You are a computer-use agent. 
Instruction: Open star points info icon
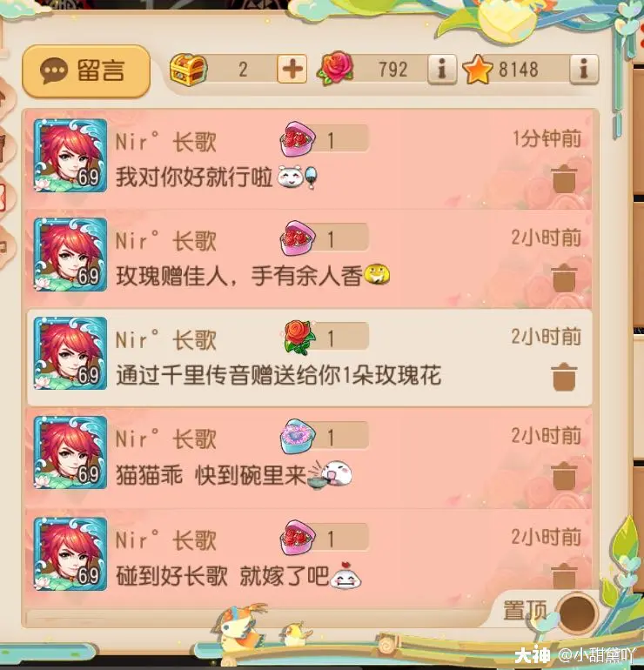click(x=584, y=69)
